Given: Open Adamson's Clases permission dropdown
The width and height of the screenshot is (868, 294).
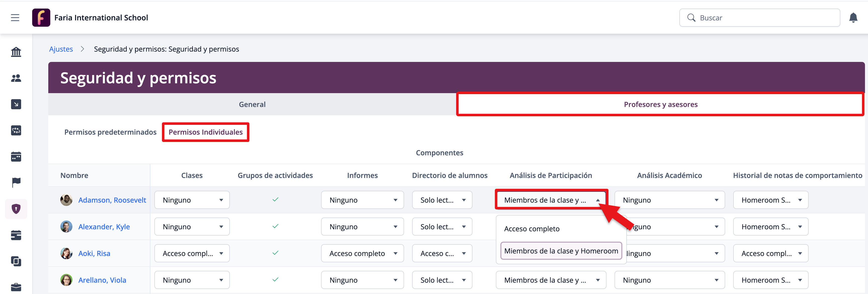Looking at the screenshot, I should pos(192,200).
